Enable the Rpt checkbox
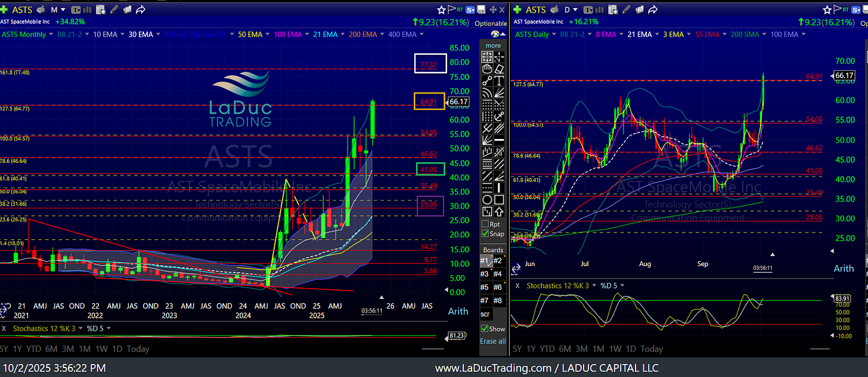The width and height of the screenshot is (868, 377). [486, 224]
